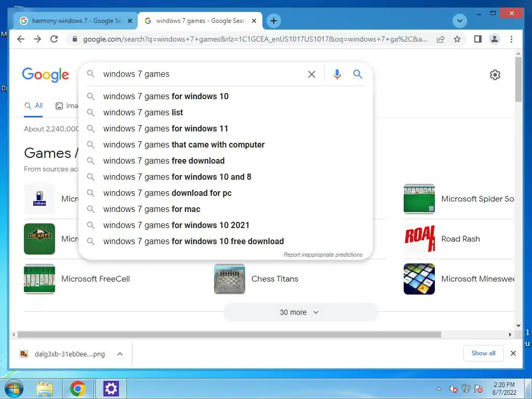Select the All results tab
The height and width of the screenshot is (399, 532).
33,106
